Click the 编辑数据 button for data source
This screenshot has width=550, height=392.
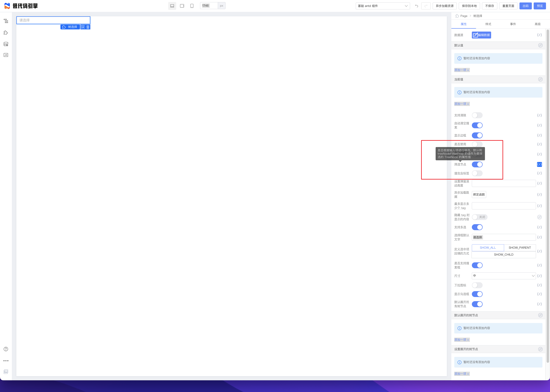[x=481, y=35]
